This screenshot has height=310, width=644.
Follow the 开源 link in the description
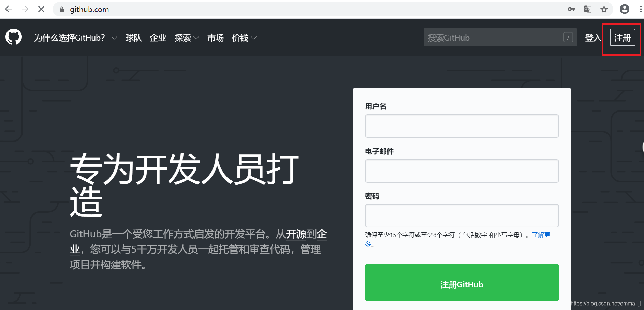coord(296,234)
